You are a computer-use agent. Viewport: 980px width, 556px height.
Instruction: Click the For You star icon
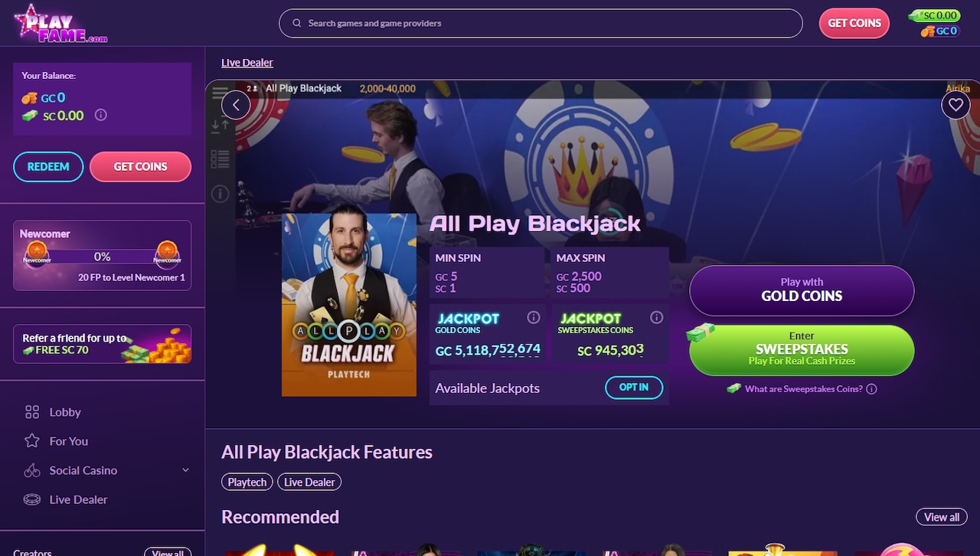point(32,441)
